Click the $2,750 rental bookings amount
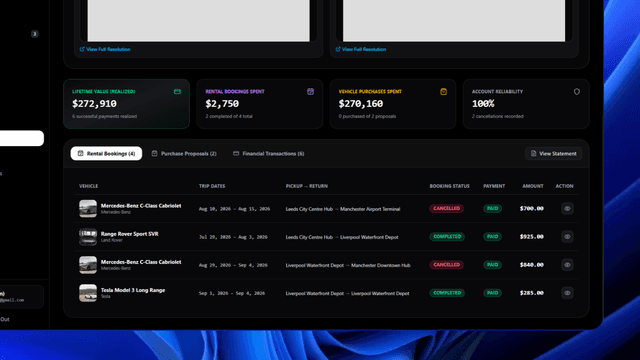Image resolution: width=640 pixels, height=360 pixels. click(x=222, y=104)
